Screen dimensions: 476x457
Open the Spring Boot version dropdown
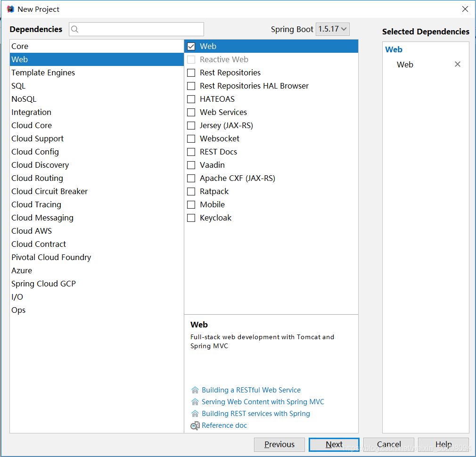[x=332, y=29]
